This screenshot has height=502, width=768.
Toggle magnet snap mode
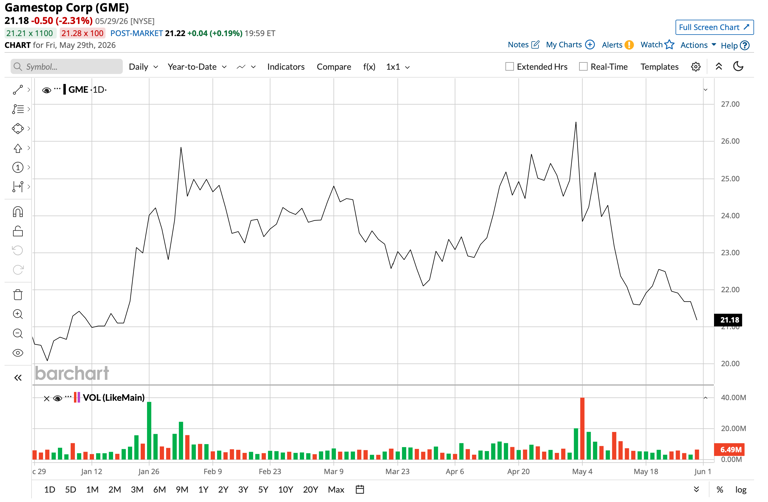[18, 212]
